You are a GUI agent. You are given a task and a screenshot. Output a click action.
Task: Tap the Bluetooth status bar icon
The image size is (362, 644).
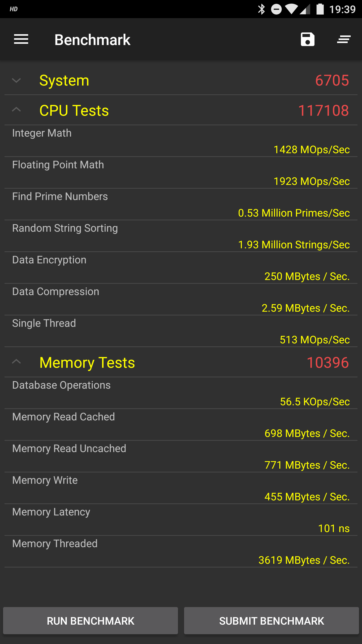pos(261,9)
